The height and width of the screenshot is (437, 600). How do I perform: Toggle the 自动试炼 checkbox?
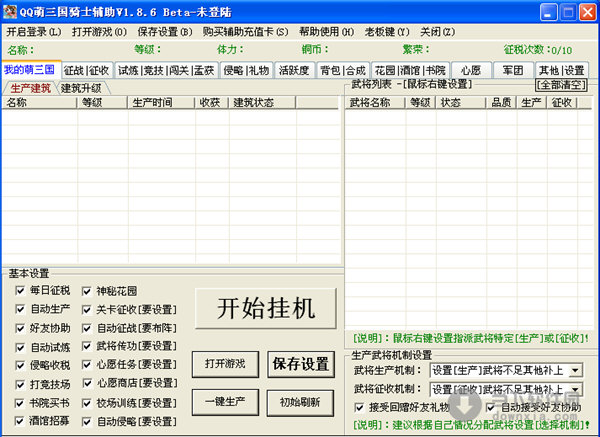pyautogui.click(x=20, y=347)
